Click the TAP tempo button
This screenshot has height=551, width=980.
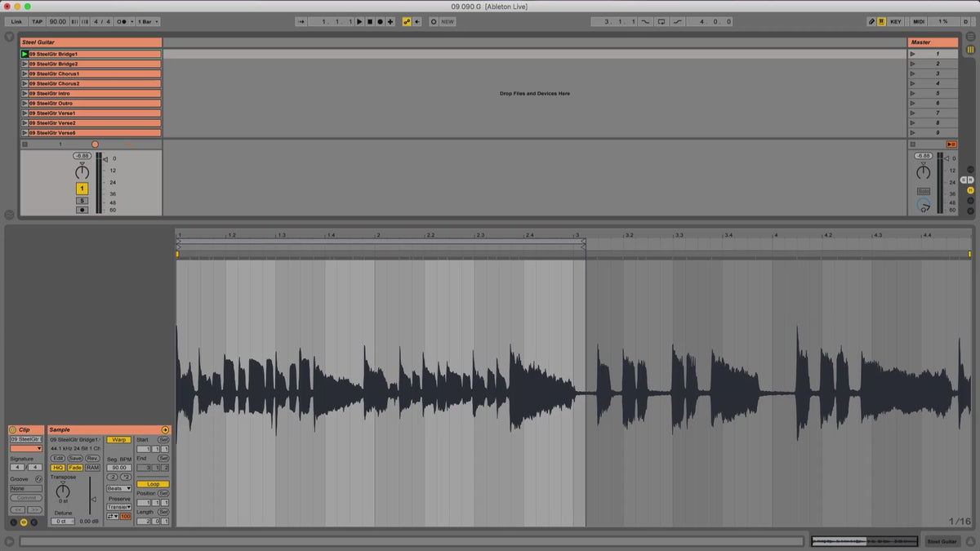click(x=38, y=21)
